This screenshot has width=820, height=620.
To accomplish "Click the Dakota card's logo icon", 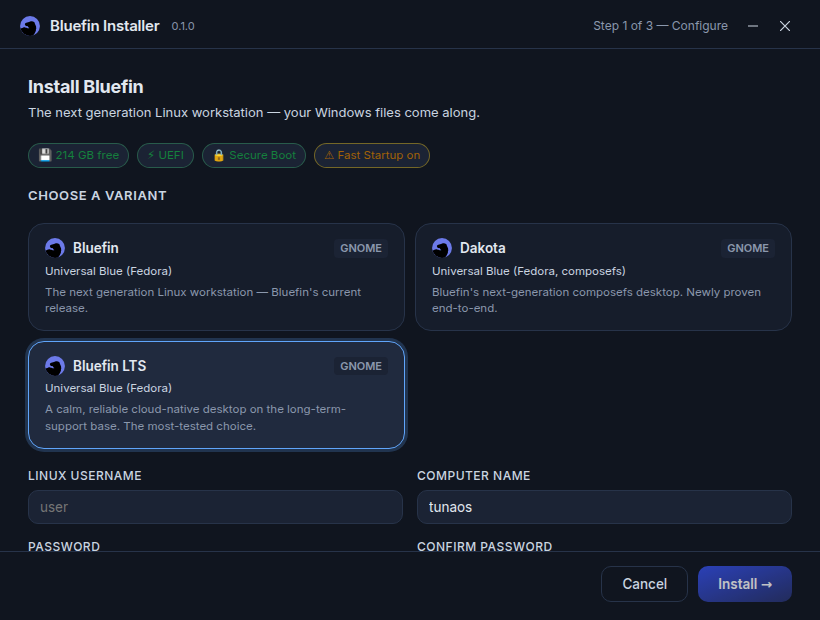I will pos(442,248).
